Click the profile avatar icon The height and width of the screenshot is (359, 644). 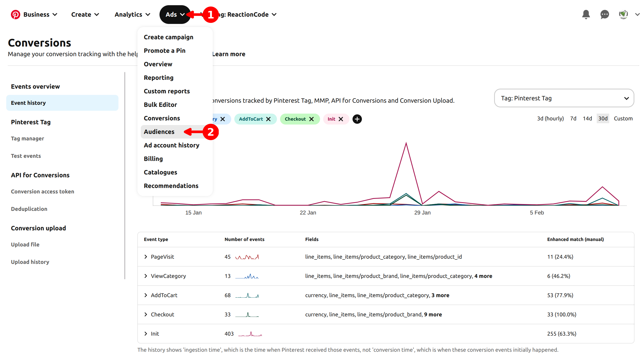point(623,15)
